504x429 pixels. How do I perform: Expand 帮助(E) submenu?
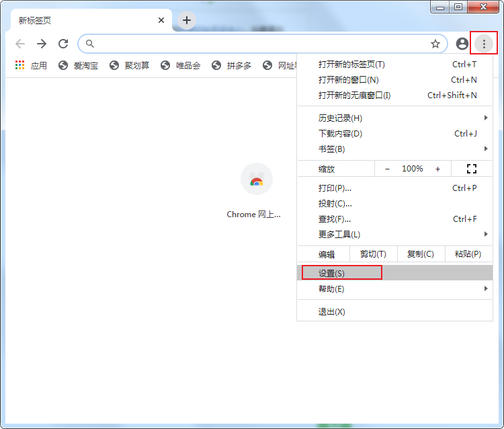[394, 288]
